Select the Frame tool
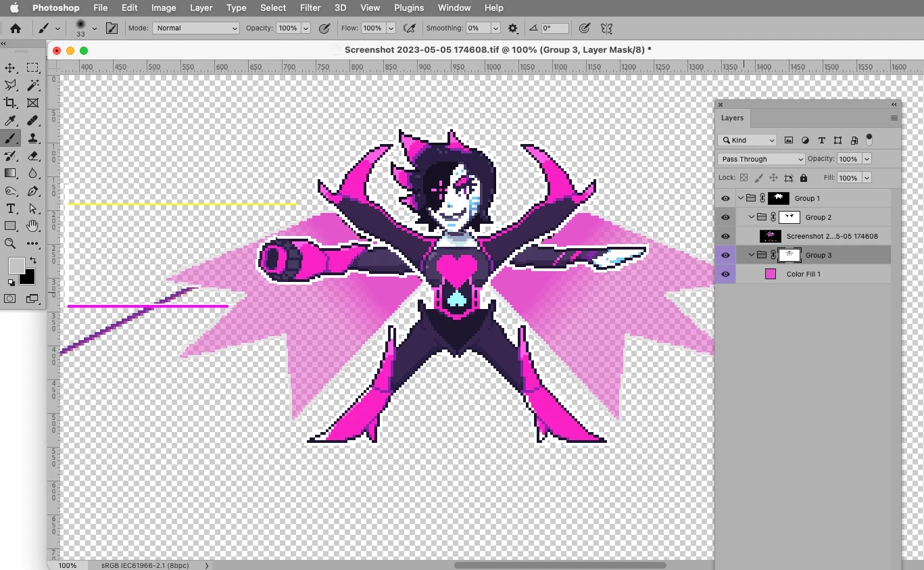 (32, 103)
